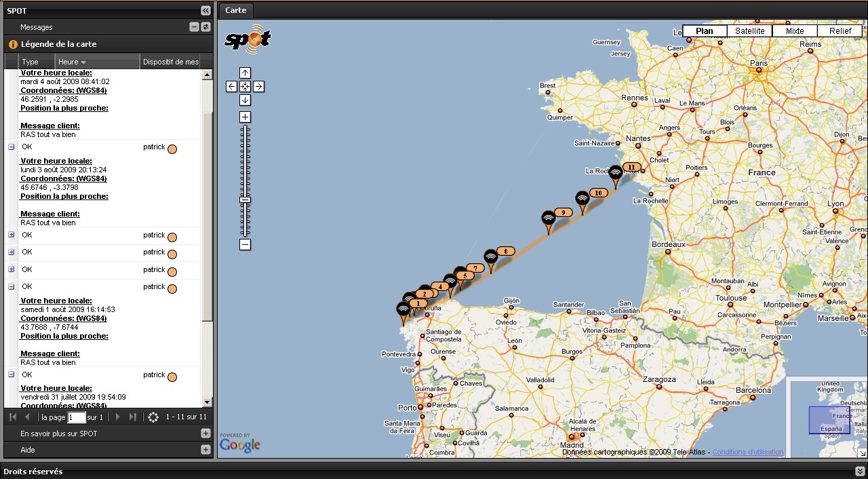This screenshot has width=868, height=479.
Task: Collapse the samedi 1 août message row
Action: 11,286
